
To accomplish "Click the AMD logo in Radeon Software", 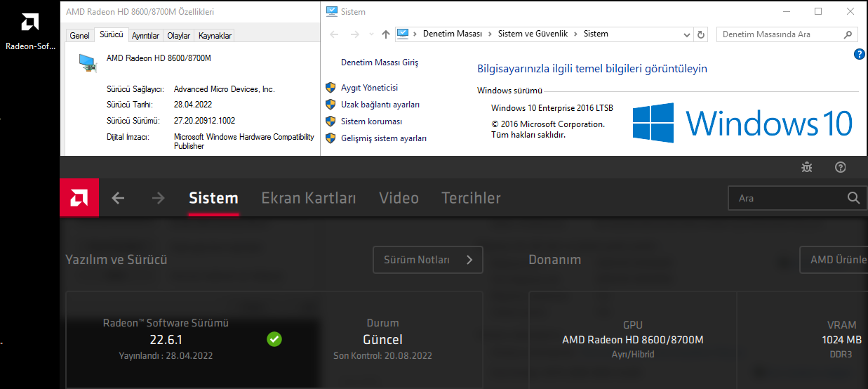I will coord(79,198).
